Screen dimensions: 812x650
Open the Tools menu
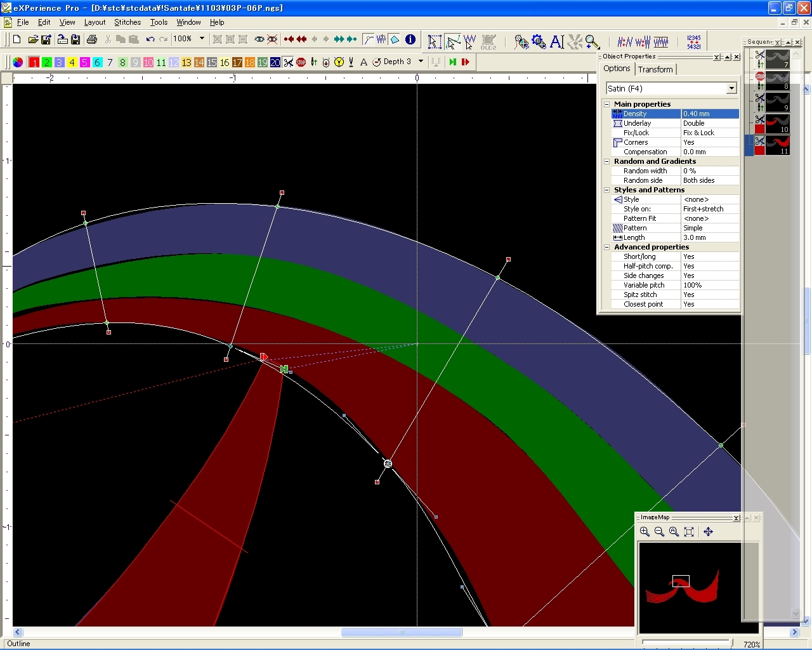coord(159,22)
